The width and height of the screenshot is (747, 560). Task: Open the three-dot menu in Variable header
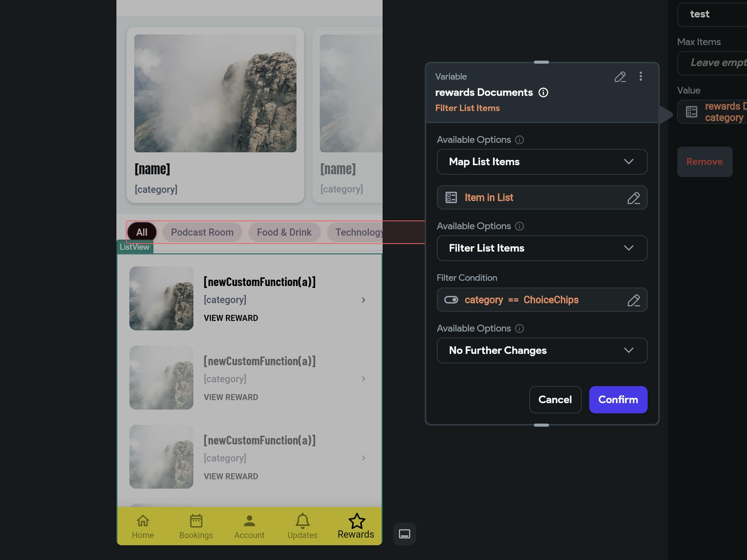pos(641,77)
